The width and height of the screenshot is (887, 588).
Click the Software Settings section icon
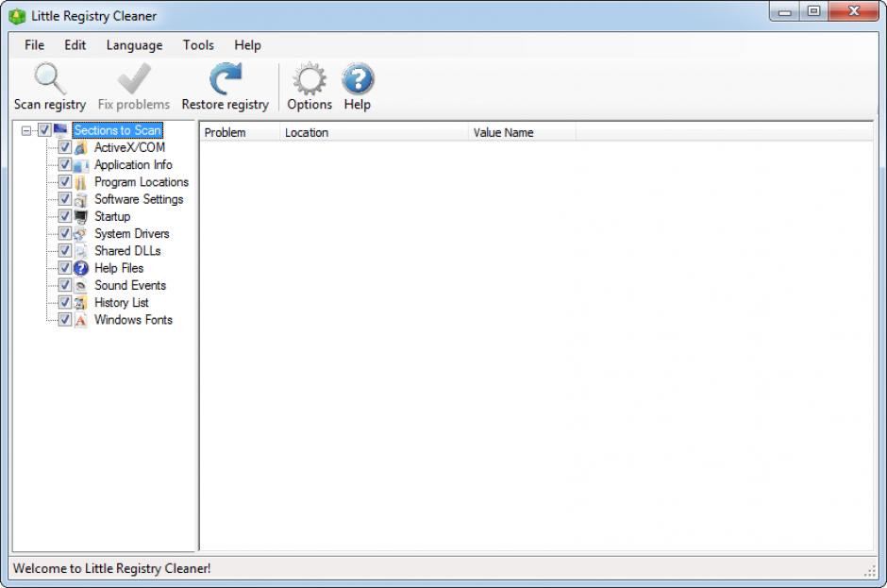(81, 200)
